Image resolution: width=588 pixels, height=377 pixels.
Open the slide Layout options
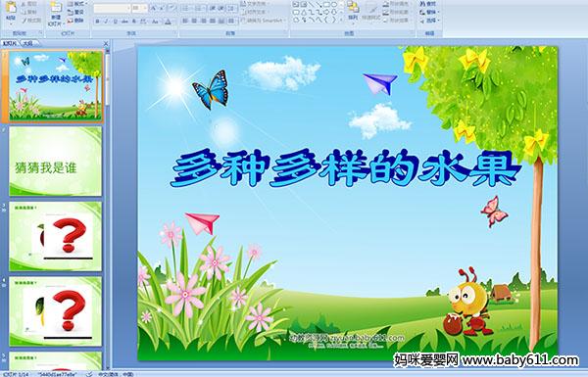point(77,4)
